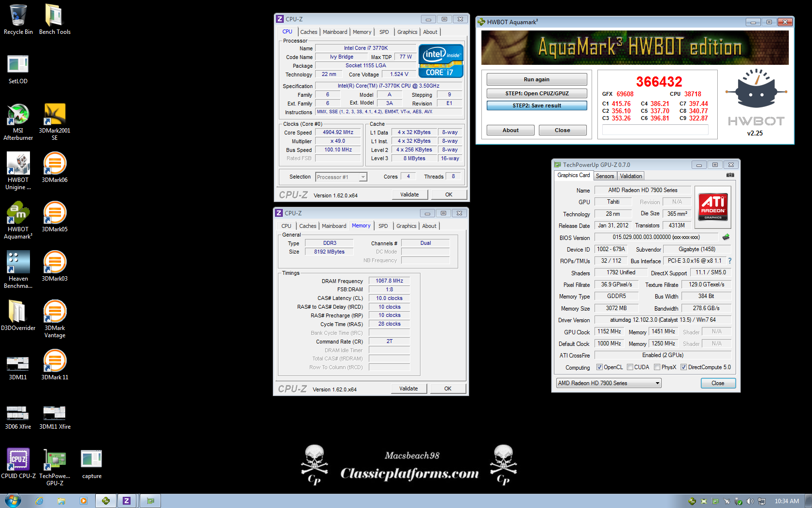The width and height of the screenshot is (812, 508).
Task: Launch 3DMark2001 SE shortcut
Action: point(55,121)
